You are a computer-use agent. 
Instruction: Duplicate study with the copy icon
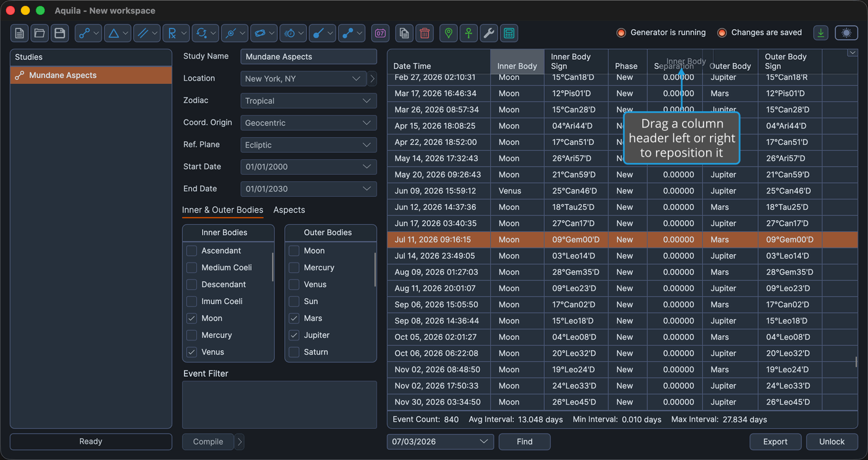point(404,33)
